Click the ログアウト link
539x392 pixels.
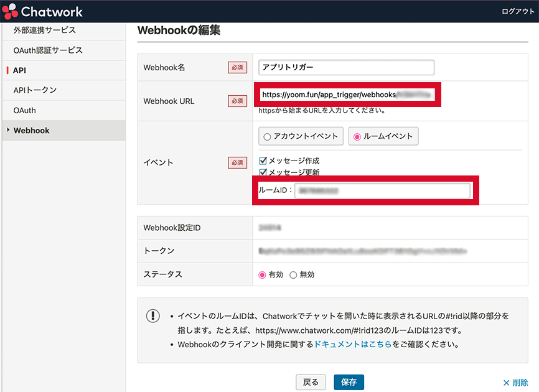click(518, 11)
